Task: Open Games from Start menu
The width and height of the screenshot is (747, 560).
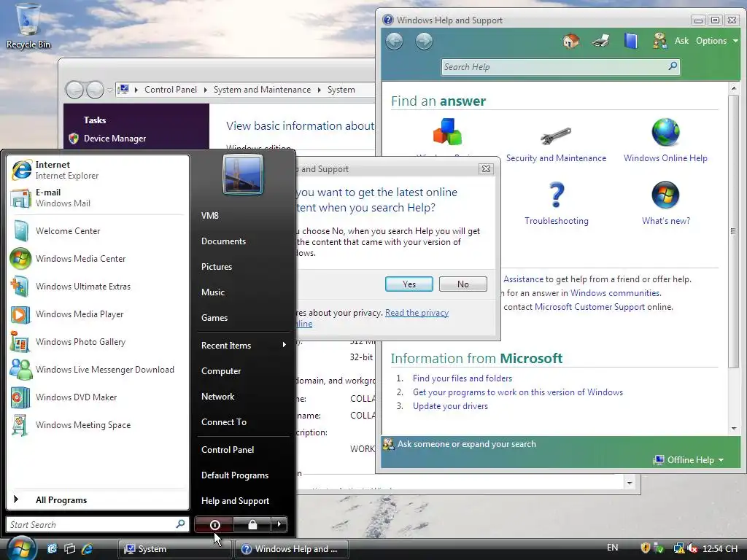Action: point(214,318)
